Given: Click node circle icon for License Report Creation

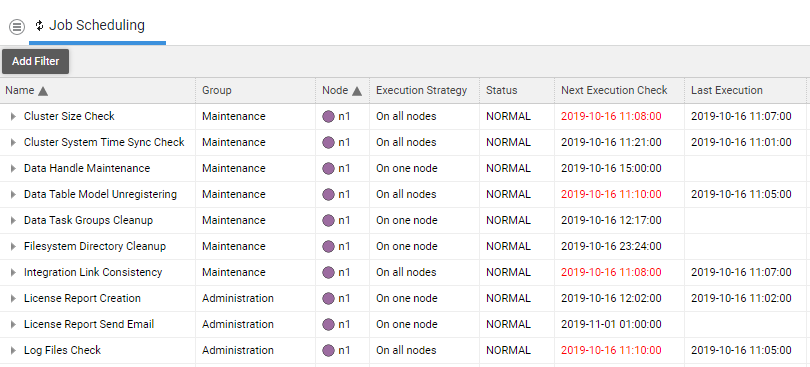Looking at the screenshot, I should (329, 299).
